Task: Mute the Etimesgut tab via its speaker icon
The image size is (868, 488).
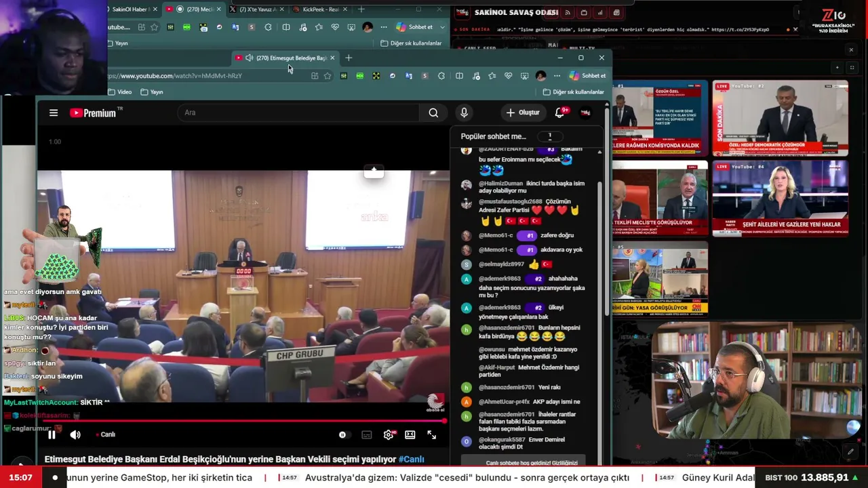Action: [x=249, y=58]
